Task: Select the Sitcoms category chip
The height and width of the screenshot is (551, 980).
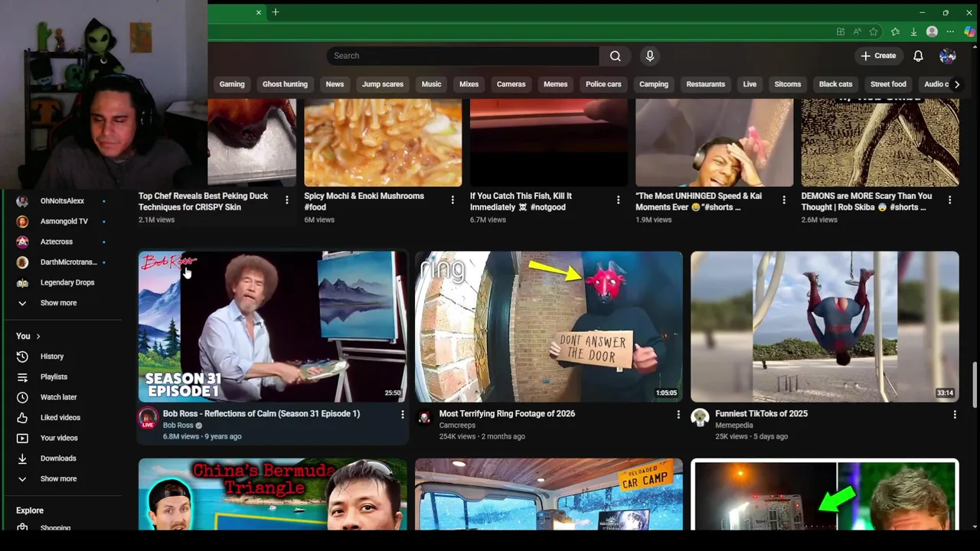Action: [788, 84]
